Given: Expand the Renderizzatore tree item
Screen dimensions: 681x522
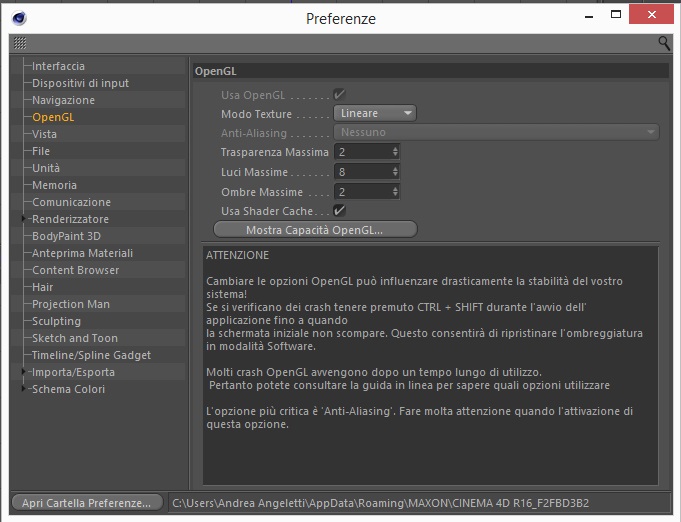Looking at the screenshot, I should pyautogui.click(x=24, y=219).
